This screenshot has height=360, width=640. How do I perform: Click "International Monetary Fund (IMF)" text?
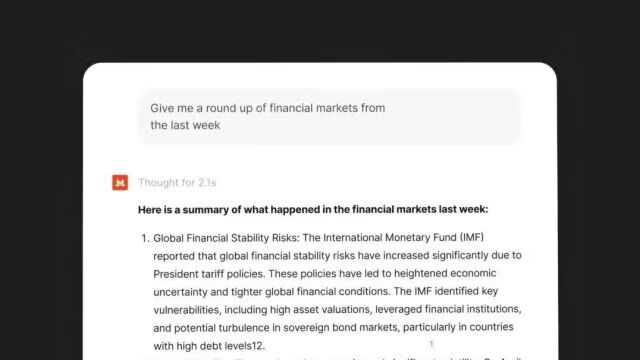click(x=403, y=237)
